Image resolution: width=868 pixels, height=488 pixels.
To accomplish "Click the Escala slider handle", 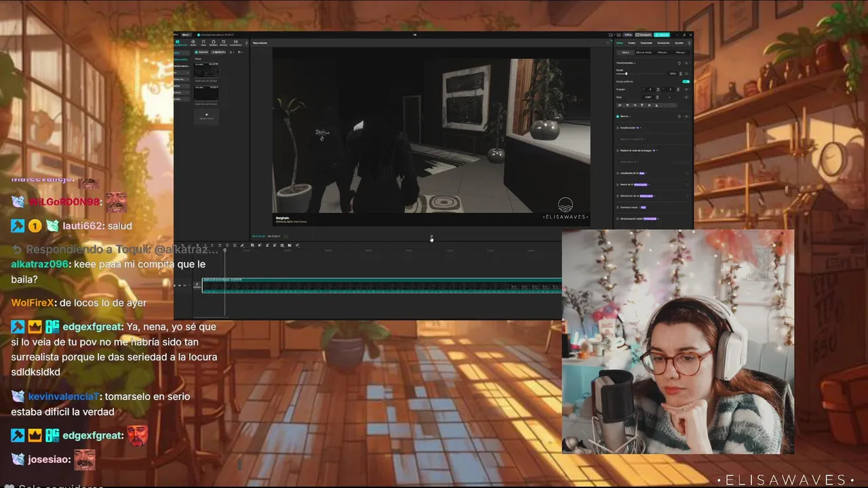I will [x=627, y=74].
